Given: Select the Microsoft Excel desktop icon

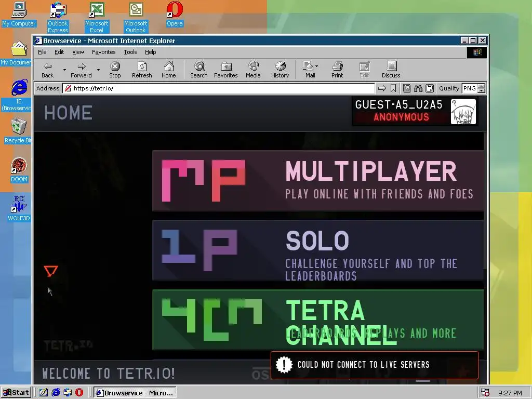Looking at the screenshot, I should point(96,17).
